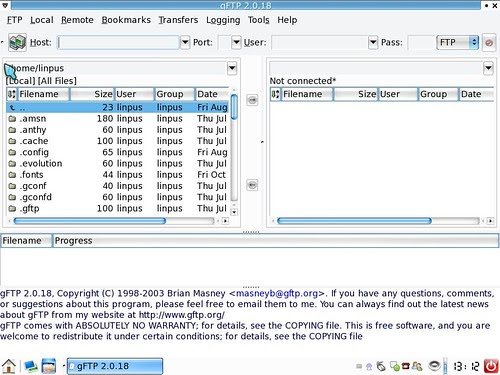The image size is (500, 375).
Task: Open the Logging menu
Action: tap(223, 20)
